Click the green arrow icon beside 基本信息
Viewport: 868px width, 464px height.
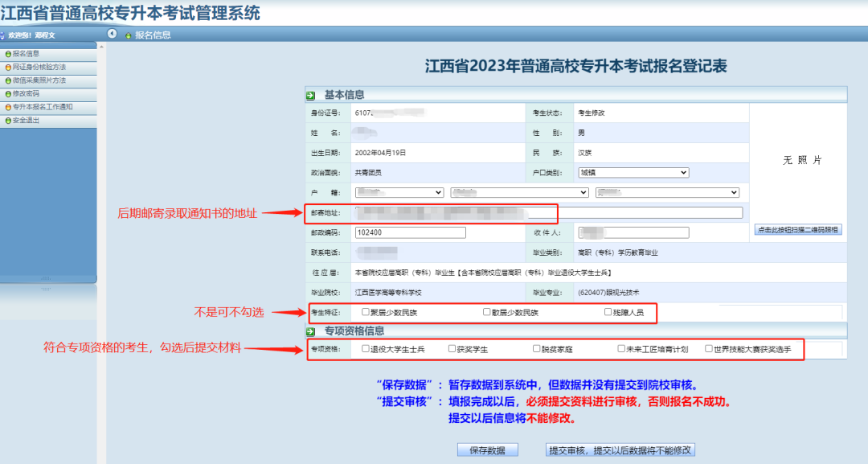coord(310,95)
